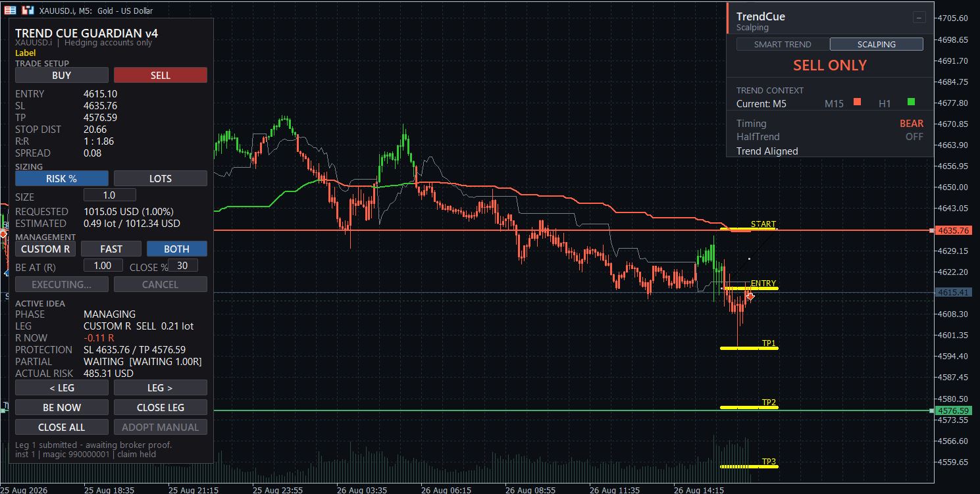Click the ESTIMATED value 0.49 lot / 1012.34 USD
The height and width of the screenshot is (494, 980).
click(132, 224)
